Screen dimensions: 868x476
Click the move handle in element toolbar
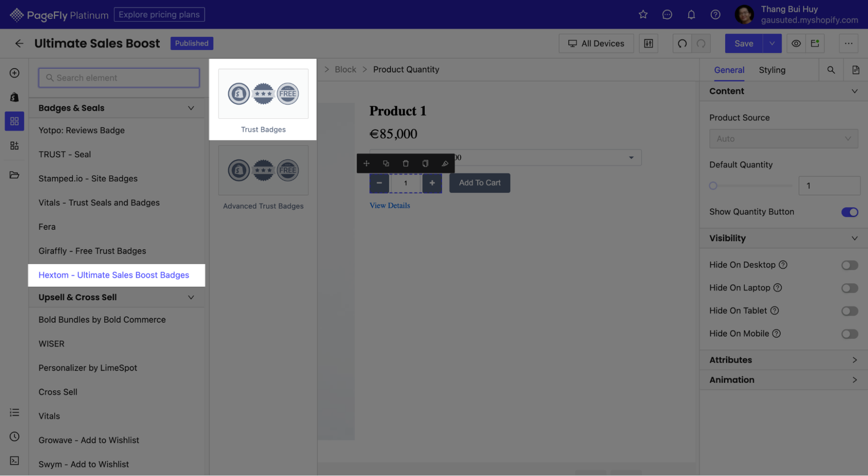[x=366, y=163]
